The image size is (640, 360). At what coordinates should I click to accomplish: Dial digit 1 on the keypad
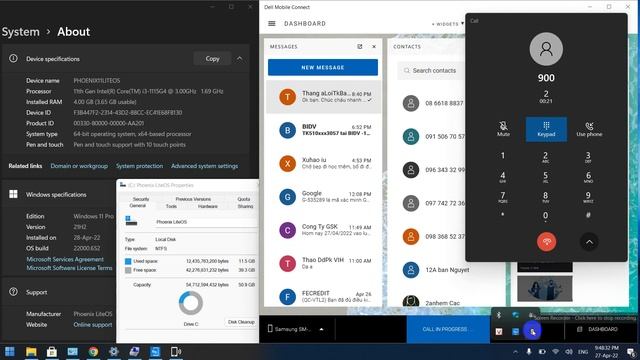tap(503, 156)
